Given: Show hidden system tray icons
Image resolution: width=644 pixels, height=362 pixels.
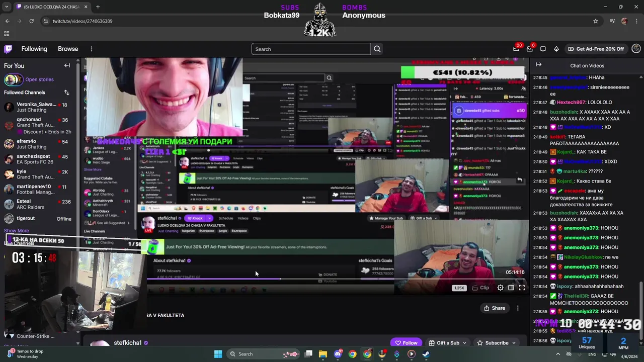Looking at the screenshot, I should (558, 354).
